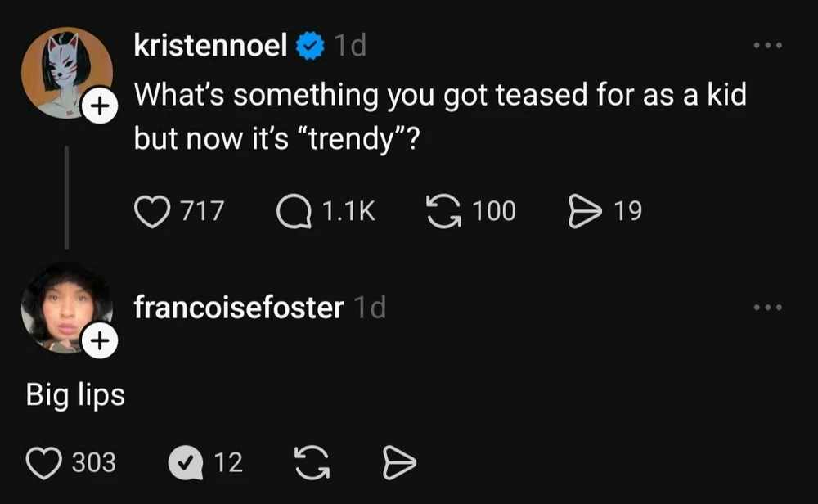Open replies on francoisefoster's comment
Screen dimensions: 818x504
click(x=185, y=463)
